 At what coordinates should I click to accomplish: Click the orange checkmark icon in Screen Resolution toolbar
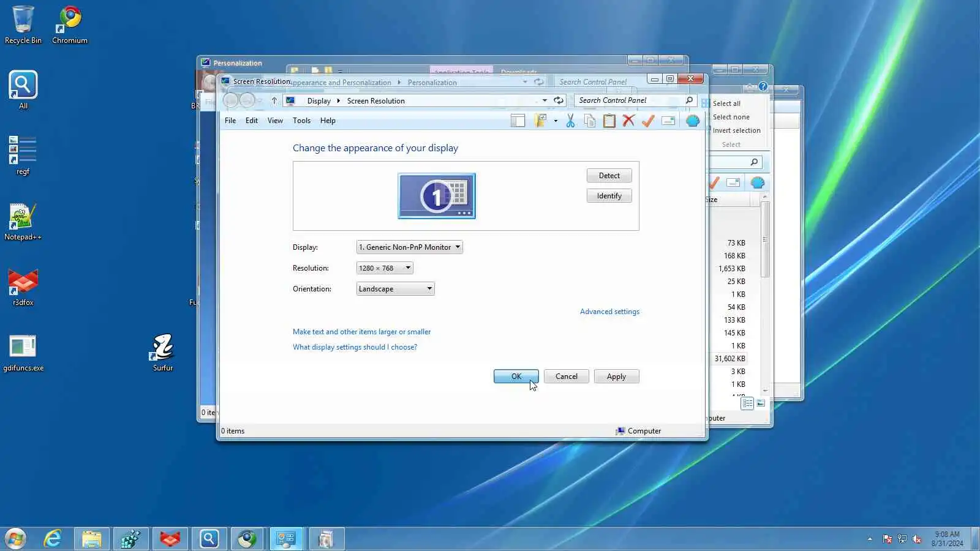pos(648,121)
